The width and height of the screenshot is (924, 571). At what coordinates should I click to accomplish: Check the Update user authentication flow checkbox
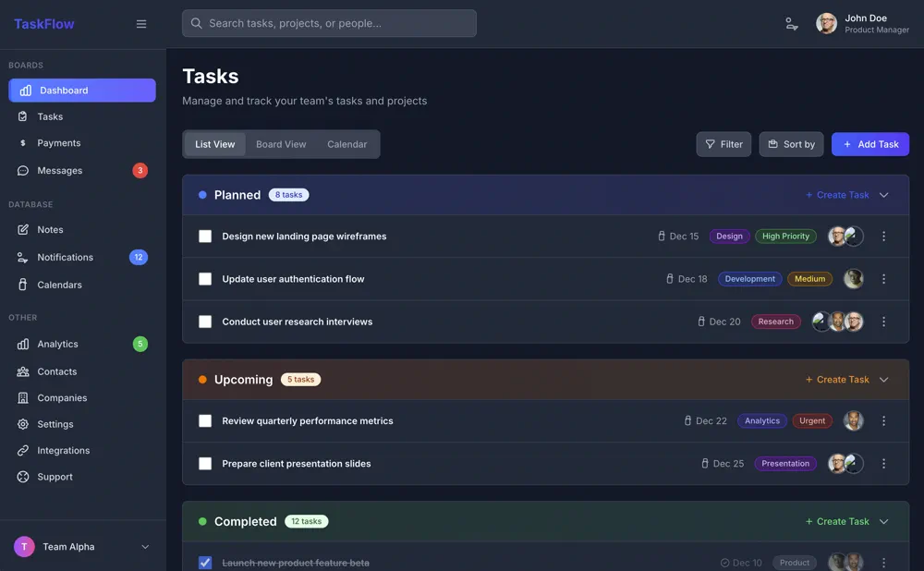(x=205, y=279)
